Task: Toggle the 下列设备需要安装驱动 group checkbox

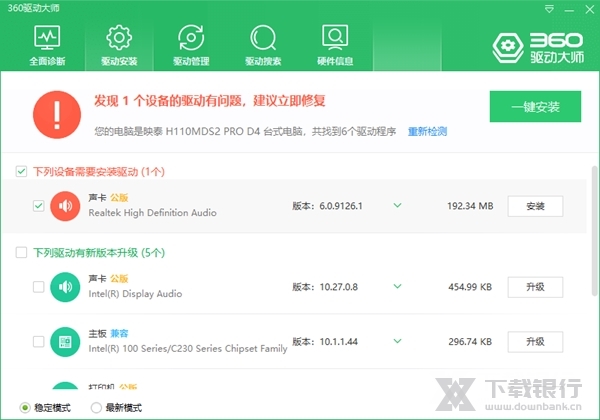Action: [x=21, y=171]
